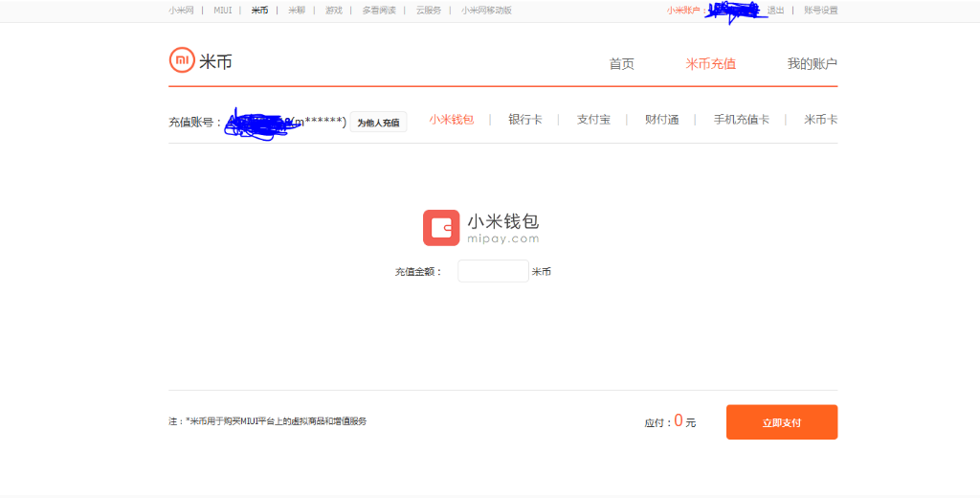
Task: Open 多看阅读 link in top bar
Action: (x=379, y=11)
